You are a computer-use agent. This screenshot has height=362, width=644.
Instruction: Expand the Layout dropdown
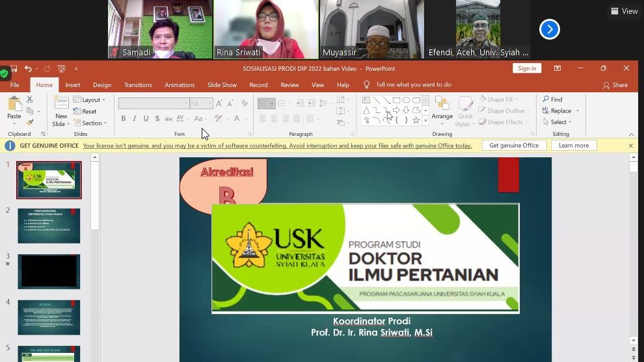(x=90, y=99)
